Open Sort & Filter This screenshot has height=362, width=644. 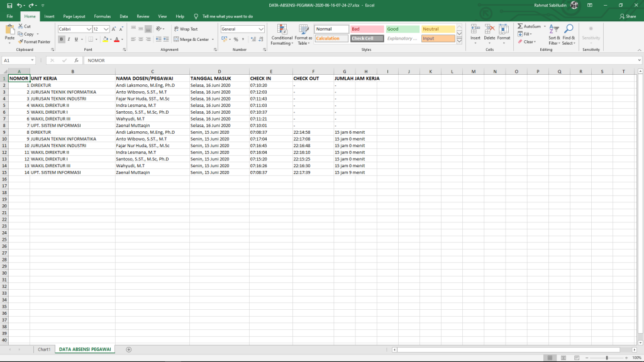[x=554, y=35]
